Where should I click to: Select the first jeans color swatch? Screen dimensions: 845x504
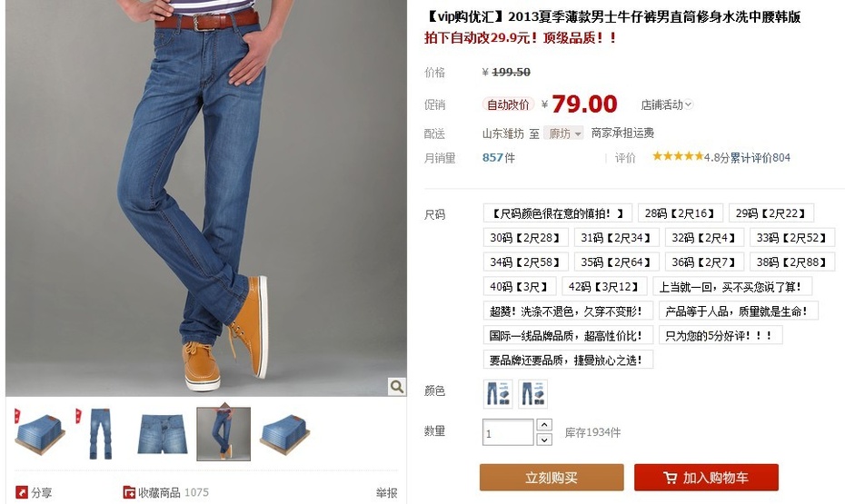497,393
